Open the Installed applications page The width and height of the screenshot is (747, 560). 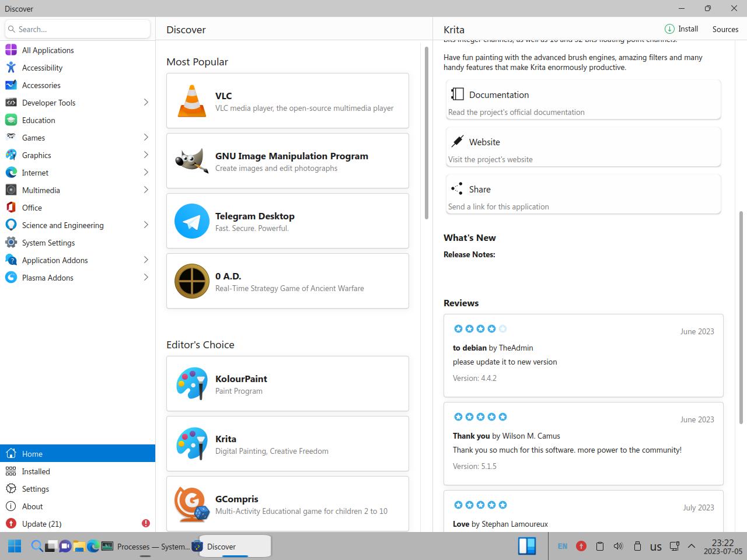click(x=78, y=471)
